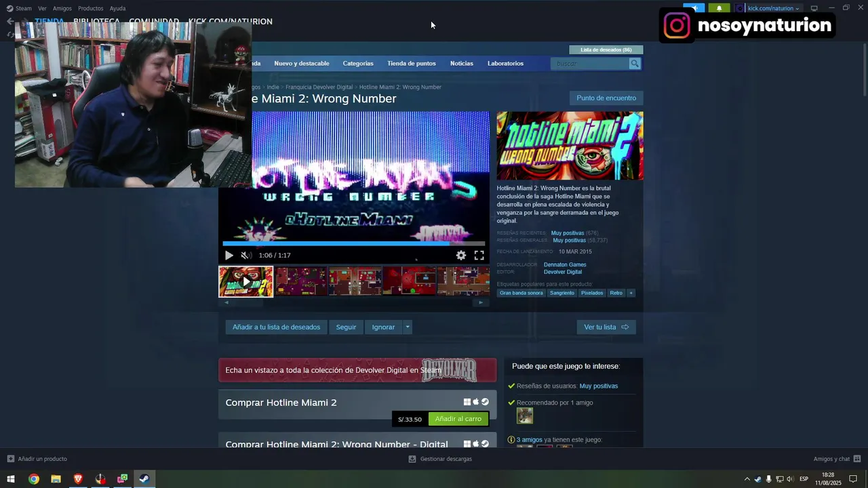Add Hotline Miami 2 to cart

coord(458,419)
